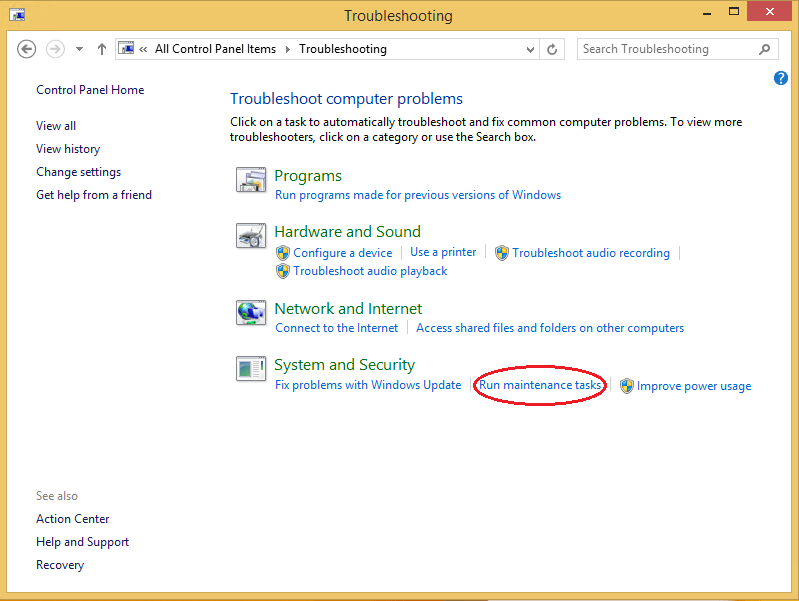Select Configure a device troubleshooter
Image resolution: width=799 pixels, height=601 pixels.
pos(342,253)
